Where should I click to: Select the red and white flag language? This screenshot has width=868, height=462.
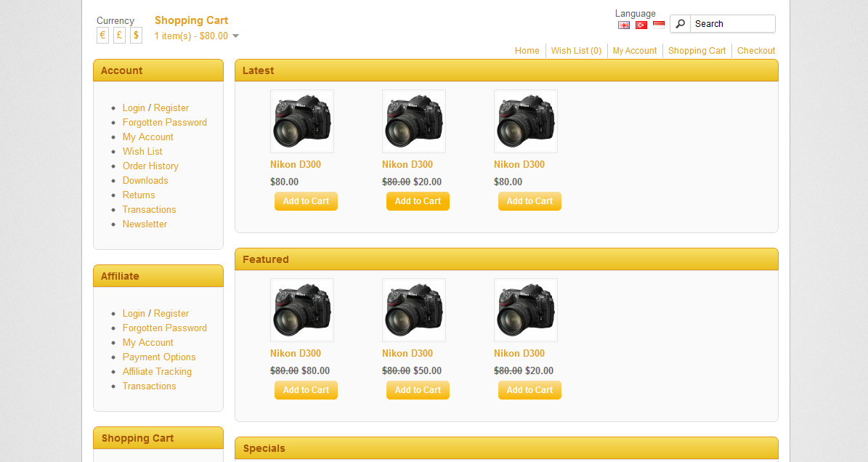659,25
